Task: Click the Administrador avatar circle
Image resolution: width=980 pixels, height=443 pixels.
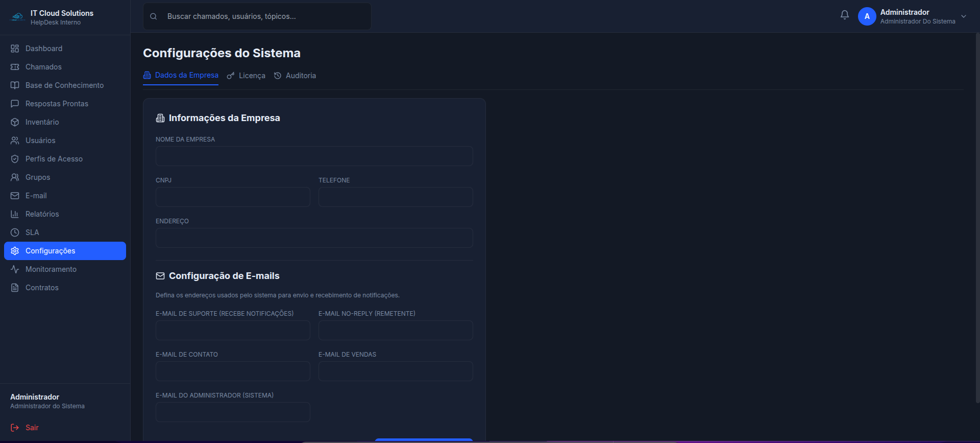Action: coord(867,16)
